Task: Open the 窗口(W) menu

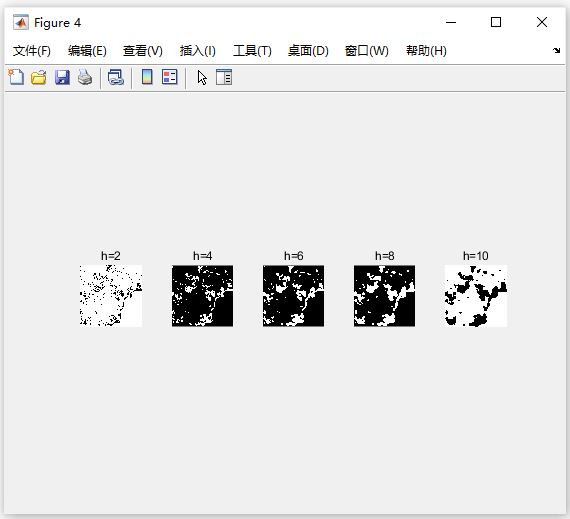Action: [367, 51]
